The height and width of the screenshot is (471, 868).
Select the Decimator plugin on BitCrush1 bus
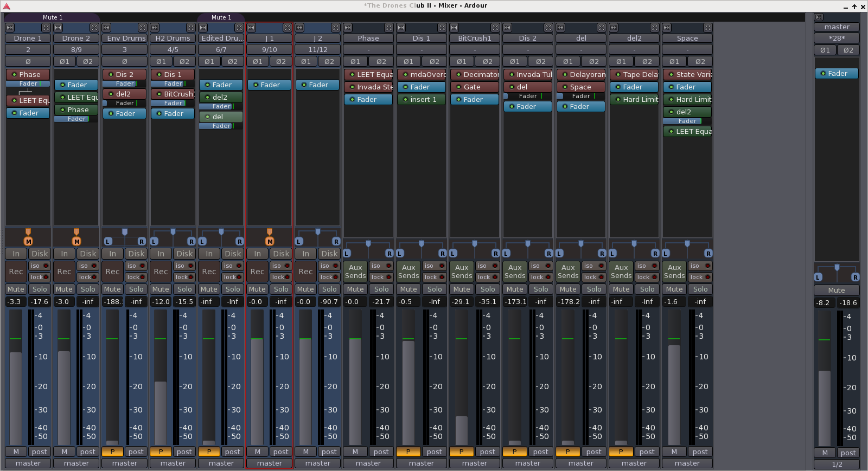click(474, 75)
